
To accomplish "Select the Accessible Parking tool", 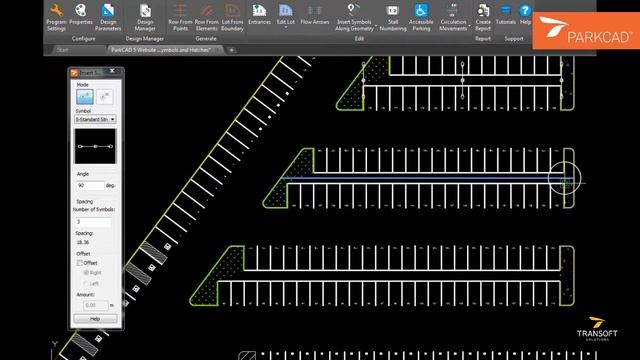I will (x=421, y=18).
